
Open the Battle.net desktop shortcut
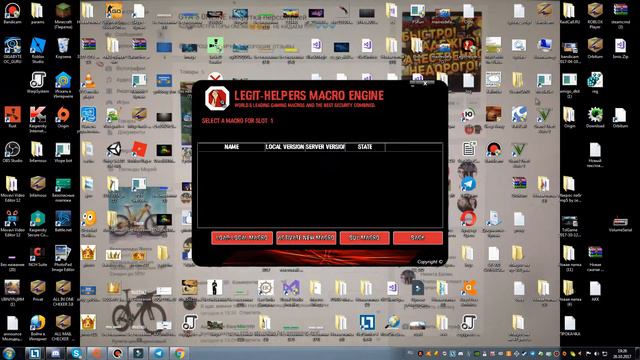click(x=63, y=221)
